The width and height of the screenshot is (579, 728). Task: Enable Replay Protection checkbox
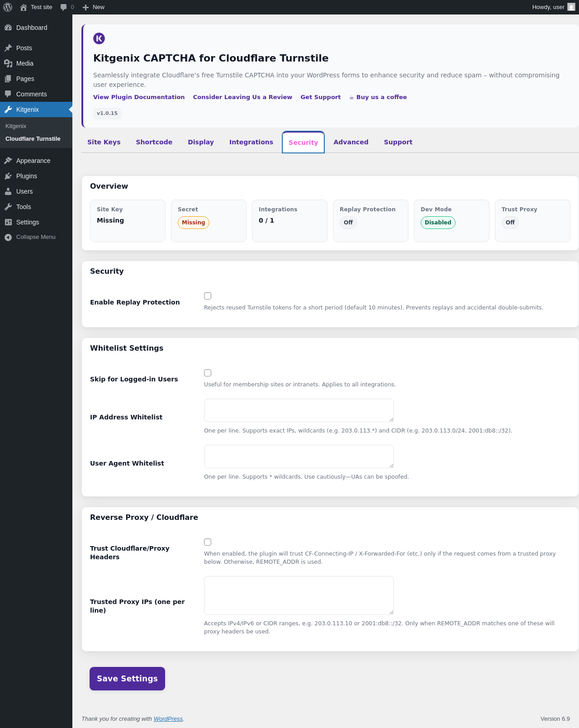(208, 296)
